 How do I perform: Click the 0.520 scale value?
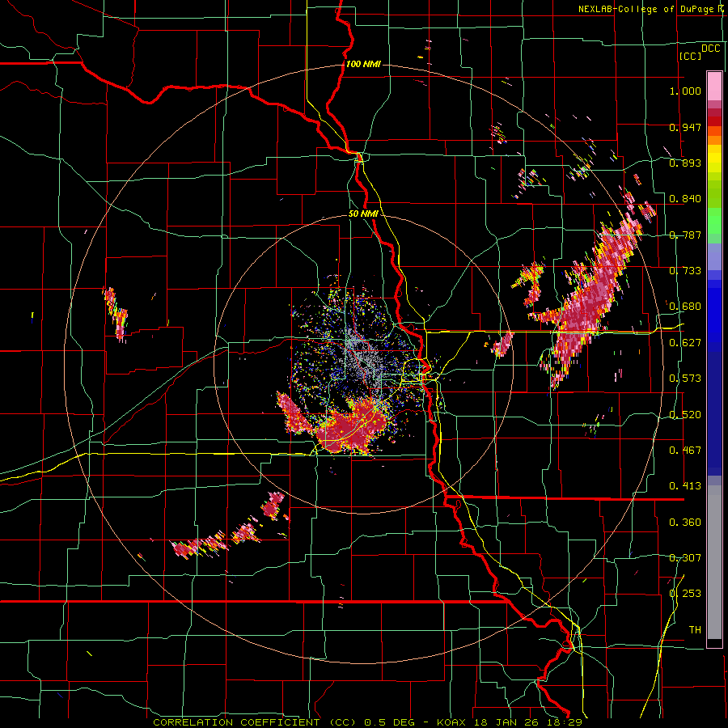[685, 415]
